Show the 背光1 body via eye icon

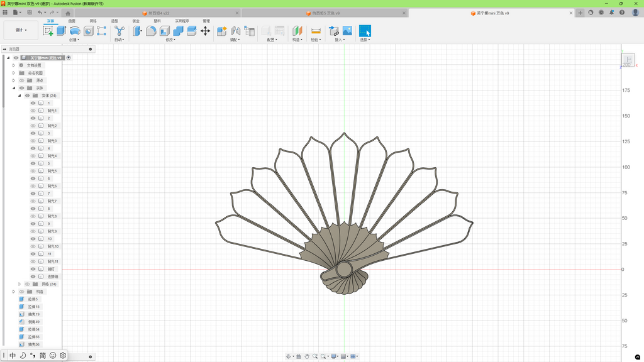pyautogui.click(x=33, y=111)
